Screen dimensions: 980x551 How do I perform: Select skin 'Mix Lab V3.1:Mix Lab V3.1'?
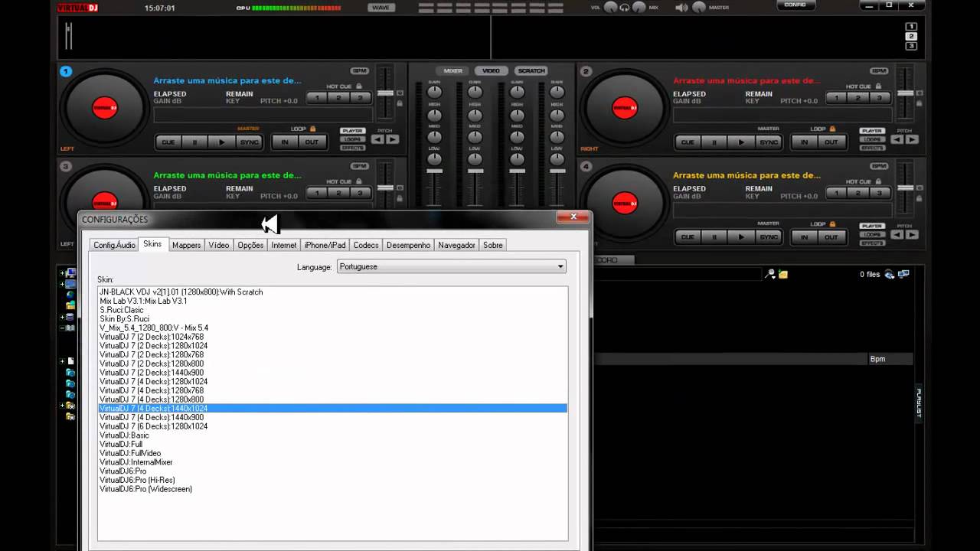tap(333, 301)
